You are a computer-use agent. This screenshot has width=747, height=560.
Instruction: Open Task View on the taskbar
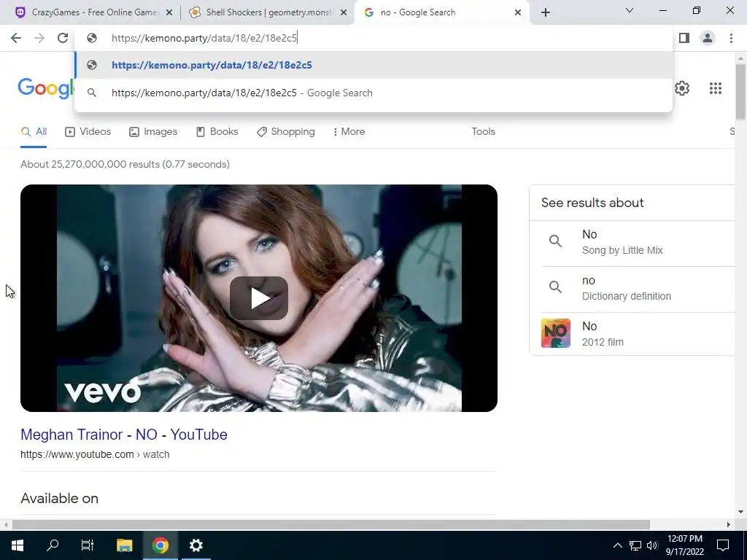(88, 545)
